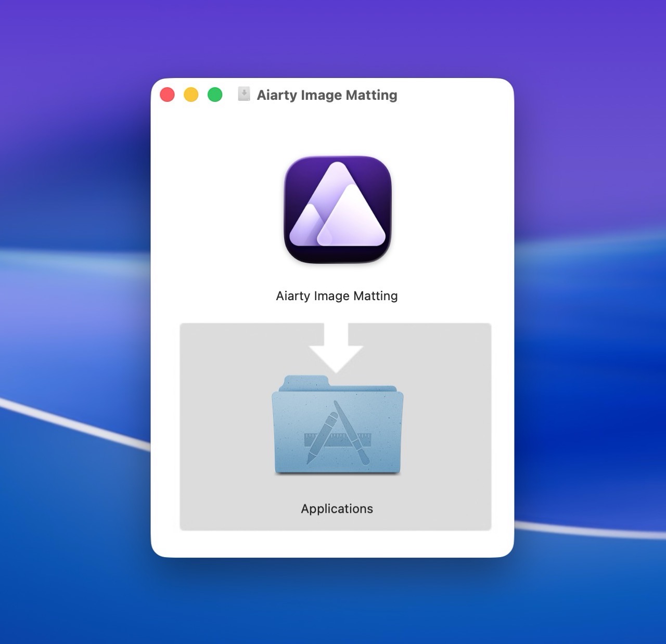Viewport: 666px width, 644px height.
Task: Click the white downward arrow graphic
Action: (x=336, y=346)
